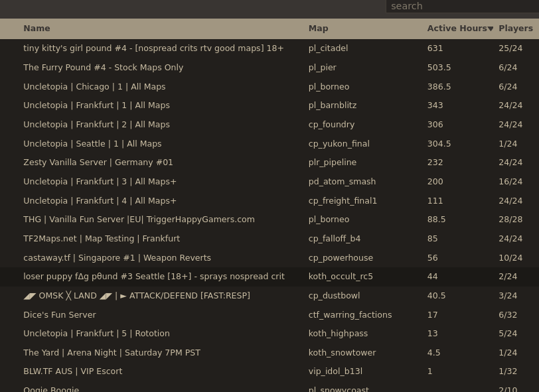Click the cp_powerhouse map cell

pos(341,258)
